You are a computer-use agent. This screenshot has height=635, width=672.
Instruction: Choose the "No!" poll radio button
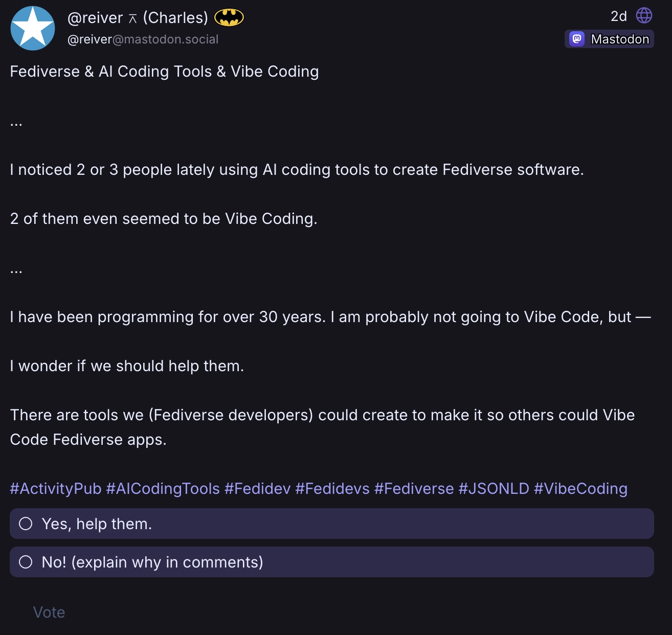26,562
